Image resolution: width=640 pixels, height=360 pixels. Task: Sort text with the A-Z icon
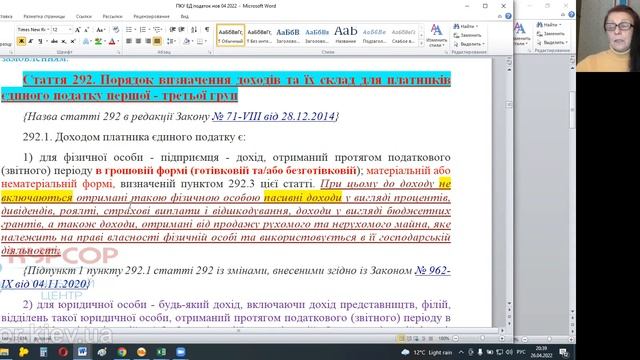194,29
